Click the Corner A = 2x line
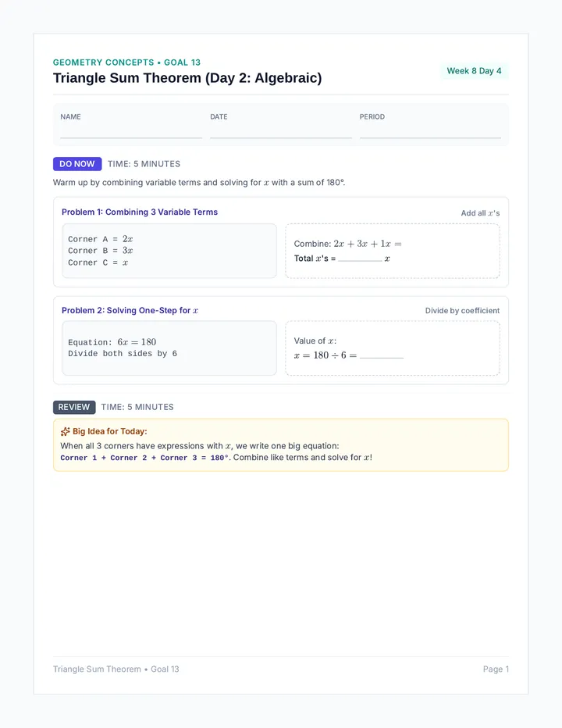Screen dimensions: 562x728 point(100,239)
